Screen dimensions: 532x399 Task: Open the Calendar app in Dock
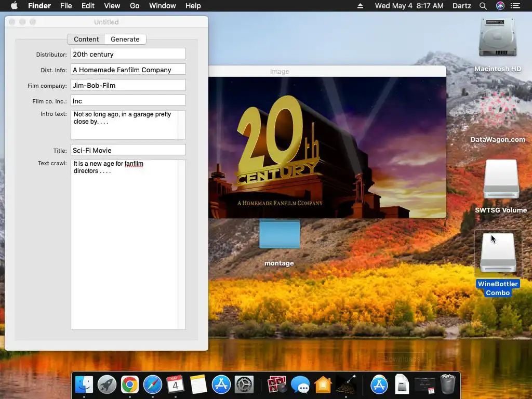tap(176, 385)
